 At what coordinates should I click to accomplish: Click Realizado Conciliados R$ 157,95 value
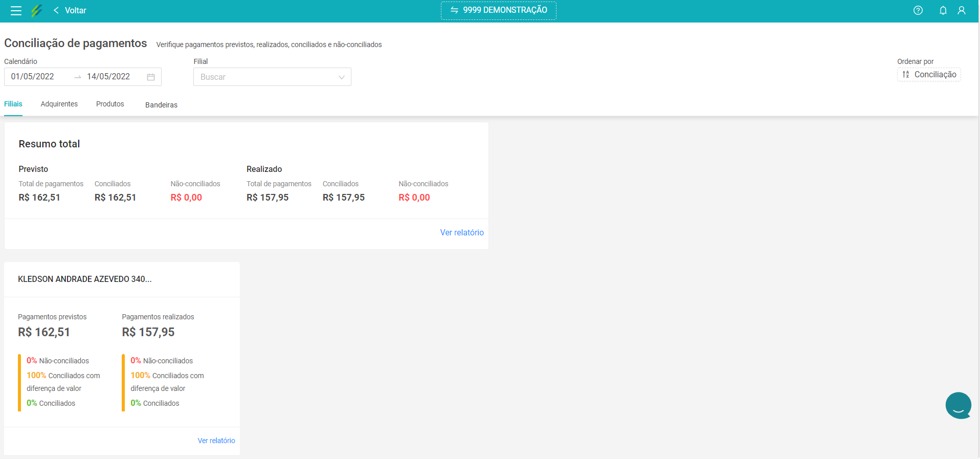click(344, 198)
